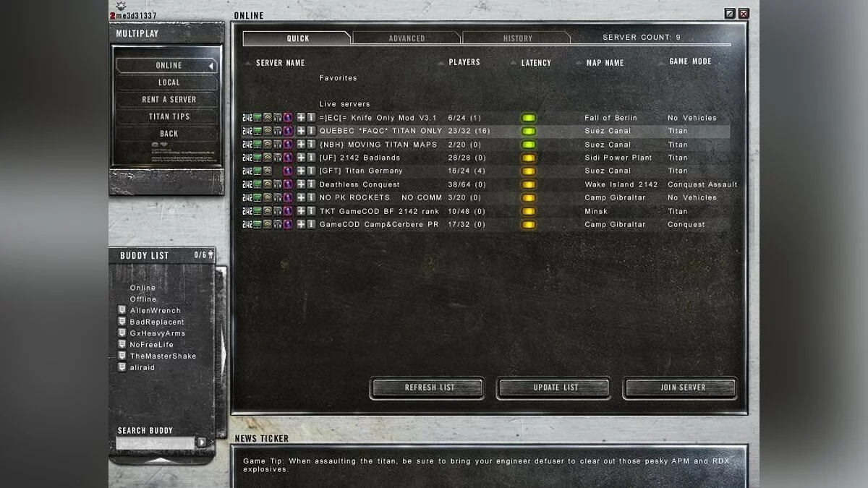Screen dimensions: 868x488
Task: Click the Join Server button
Action: (x=681, y=388)
